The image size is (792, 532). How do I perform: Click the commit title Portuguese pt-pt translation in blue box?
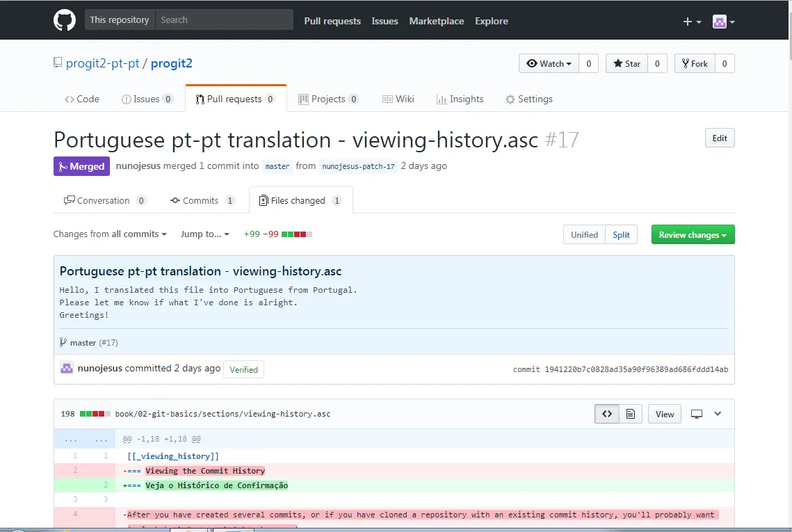[x=200, y=271]
